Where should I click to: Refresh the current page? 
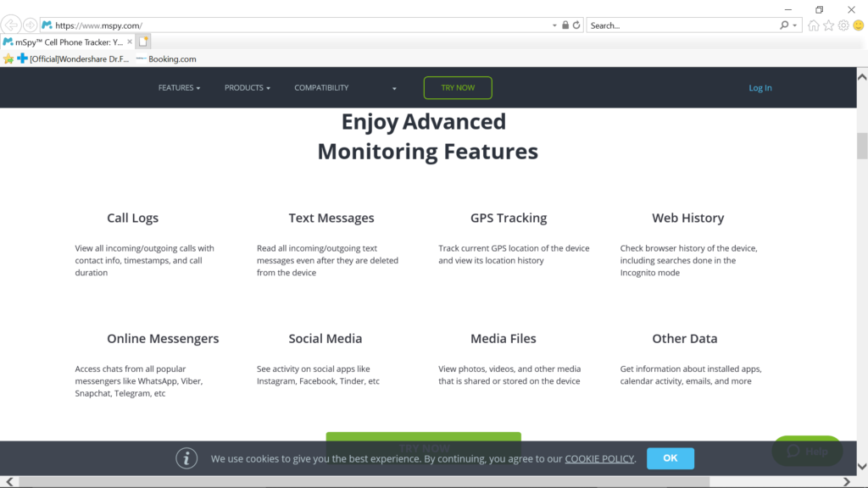tap(576, 25)
